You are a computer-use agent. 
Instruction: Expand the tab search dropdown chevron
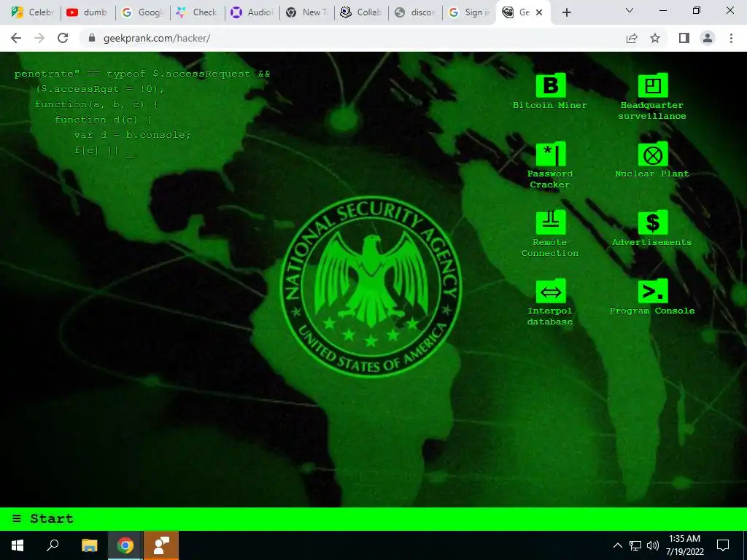[x=630, y=10]
